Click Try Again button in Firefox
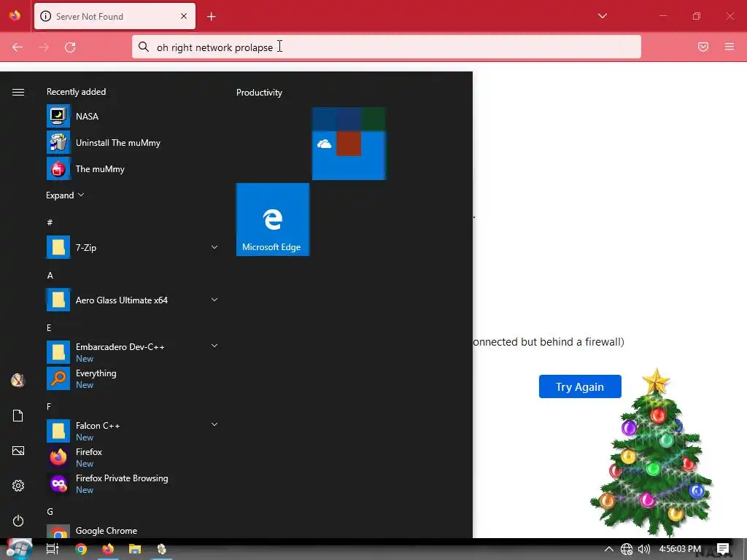Image resolution: width=747 pixels, height=560 pixels. [580, 386]
